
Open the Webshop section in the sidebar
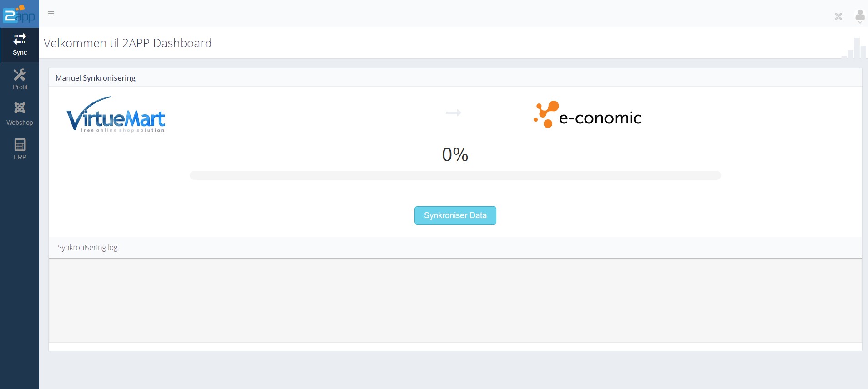pyautogui.click(x=20, y=114)
